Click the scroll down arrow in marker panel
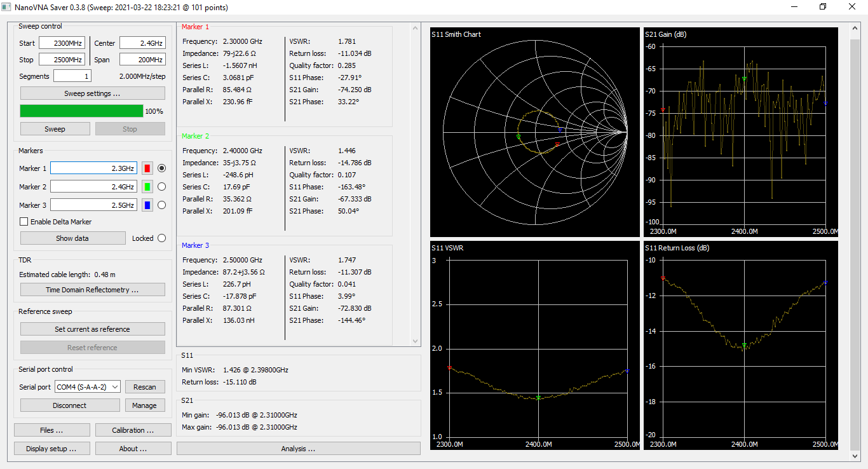The height and width of the screenshot is (469, 868). pyautogui.click(x=416, y=341)
